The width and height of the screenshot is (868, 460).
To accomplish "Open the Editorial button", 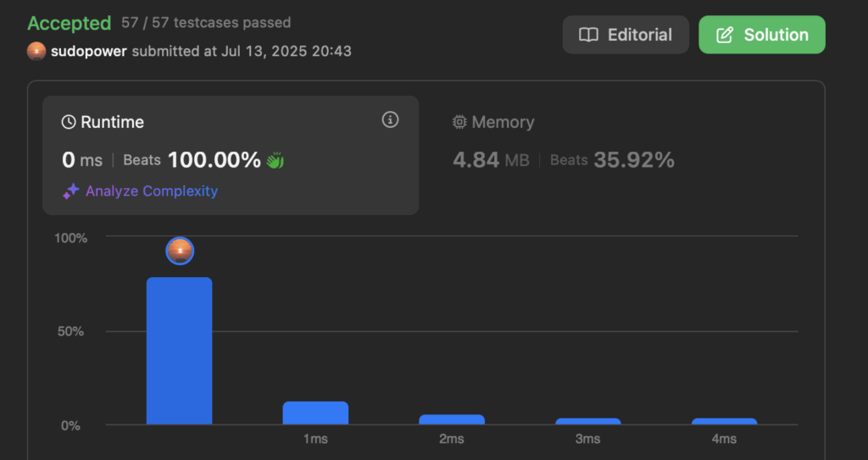I will [x=626, y=35].
